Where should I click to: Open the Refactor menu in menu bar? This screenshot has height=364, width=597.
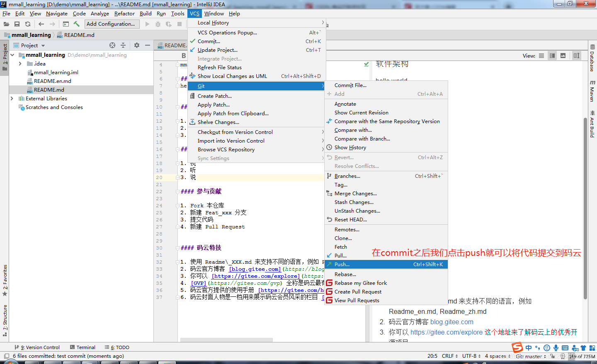(124, 14)
